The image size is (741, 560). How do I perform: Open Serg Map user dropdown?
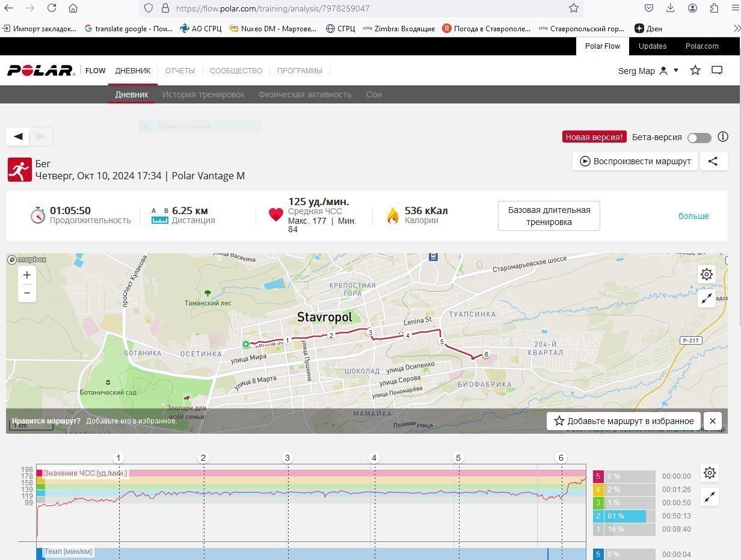click(x=648, y=70)
